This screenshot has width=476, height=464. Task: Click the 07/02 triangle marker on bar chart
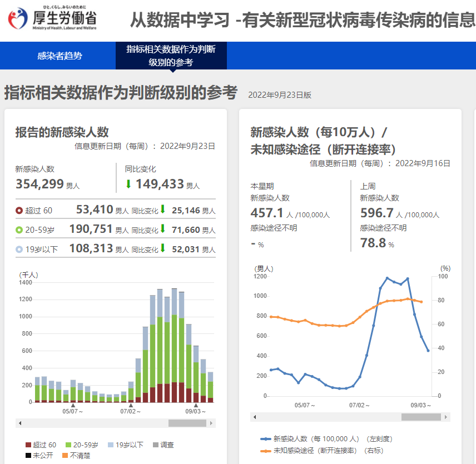[131, 406]
